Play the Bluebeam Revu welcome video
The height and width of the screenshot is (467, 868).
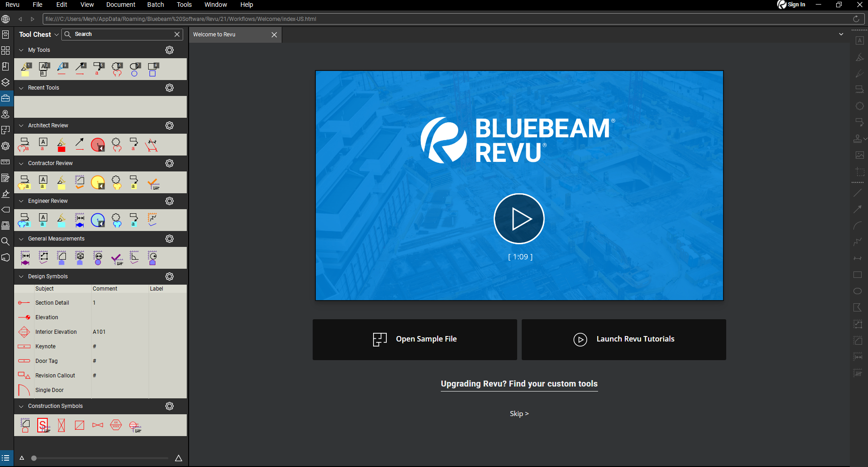pyautogui.click(x=519, y=219)
